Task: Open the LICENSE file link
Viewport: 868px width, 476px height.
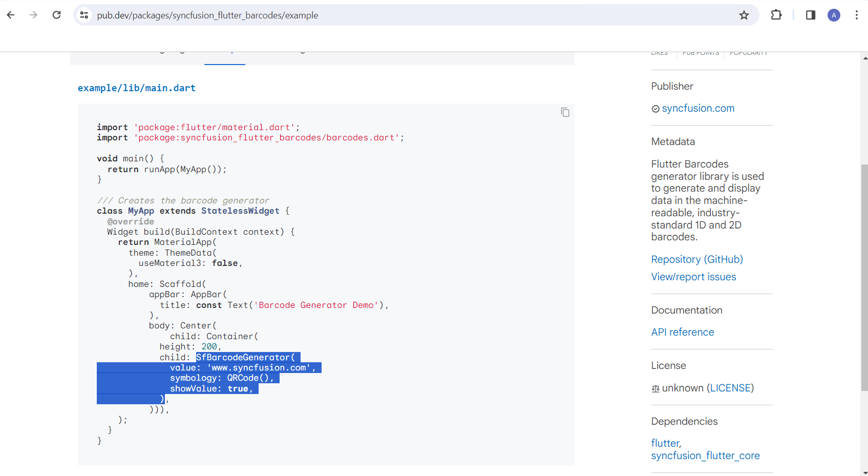Action: coord(731,388)
